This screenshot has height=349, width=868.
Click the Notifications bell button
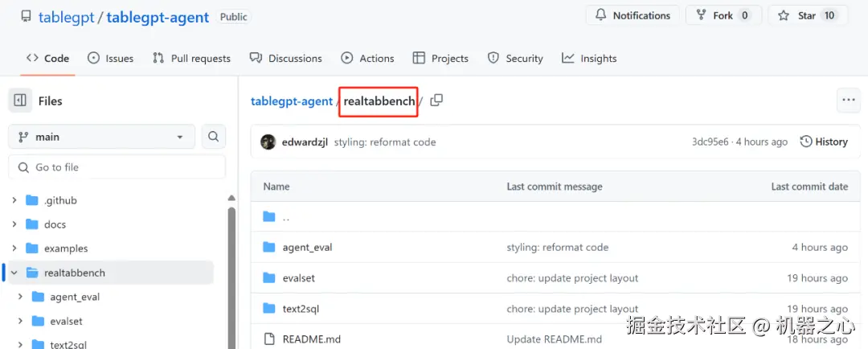[633, 15]
